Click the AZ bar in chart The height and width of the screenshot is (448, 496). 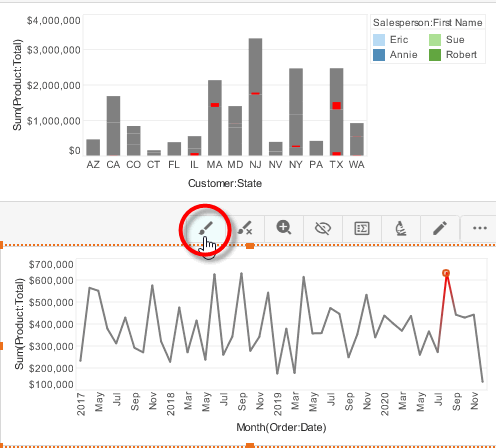tap(93, 147)
